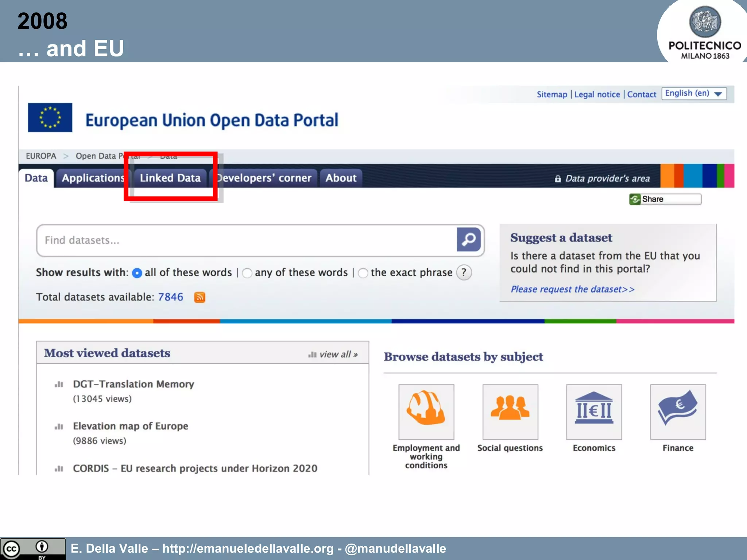Click the chart icon beside DGT-Translation Memory
Viewport: 747px width, 560px height.
click(x=59, y=384)
